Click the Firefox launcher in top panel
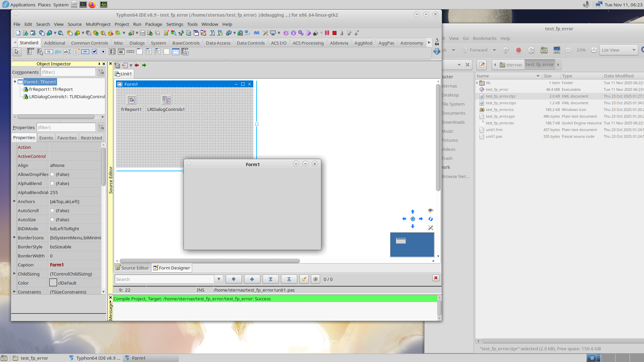The width and height of the screenshot is (644, 362). pos(92,4)
